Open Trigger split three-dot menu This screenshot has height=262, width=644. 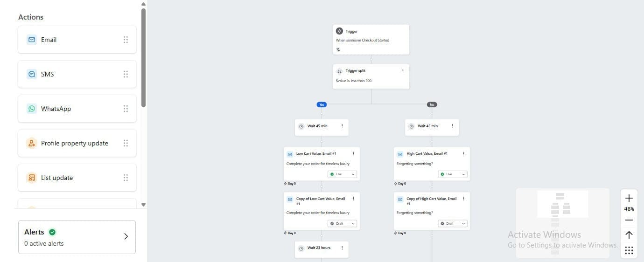(403, 71)
